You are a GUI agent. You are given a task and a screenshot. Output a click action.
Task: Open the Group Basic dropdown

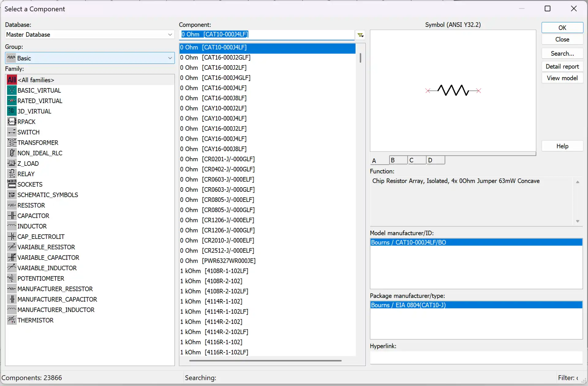coord(170,58)
